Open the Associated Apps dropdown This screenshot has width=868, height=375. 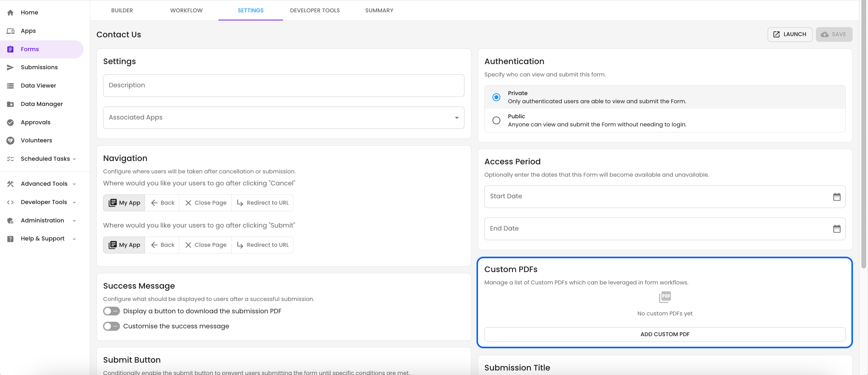[x=283, y=117]
